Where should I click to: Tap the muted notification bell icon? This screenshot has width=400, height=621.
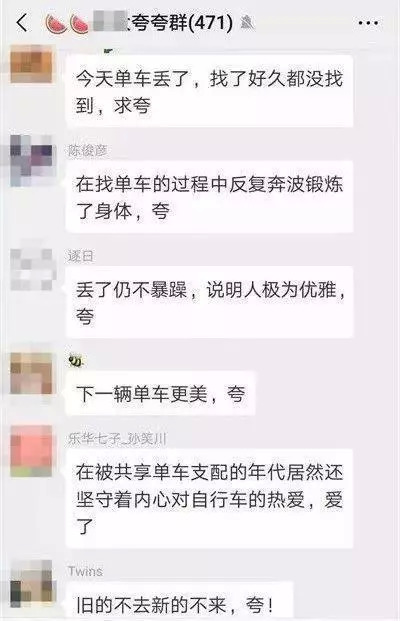click(248, 23)
